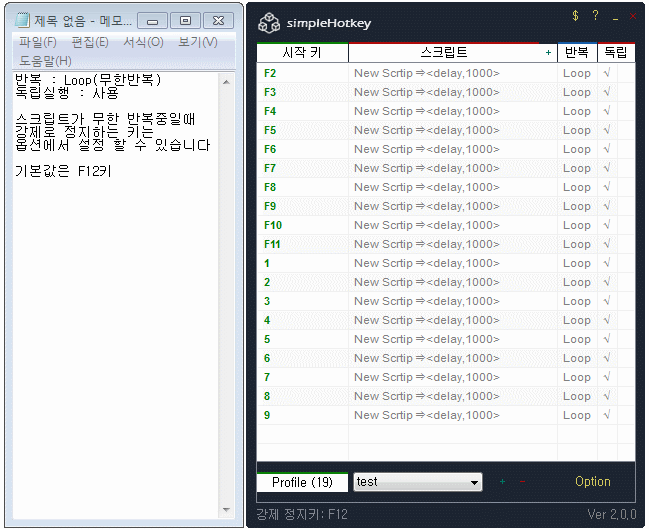Image resolution: width=649 pixels, height=529 pixels.
Task: Open the 보기(V) menu in Notepad
Action: pyautogui.click(x=197, y=42)
